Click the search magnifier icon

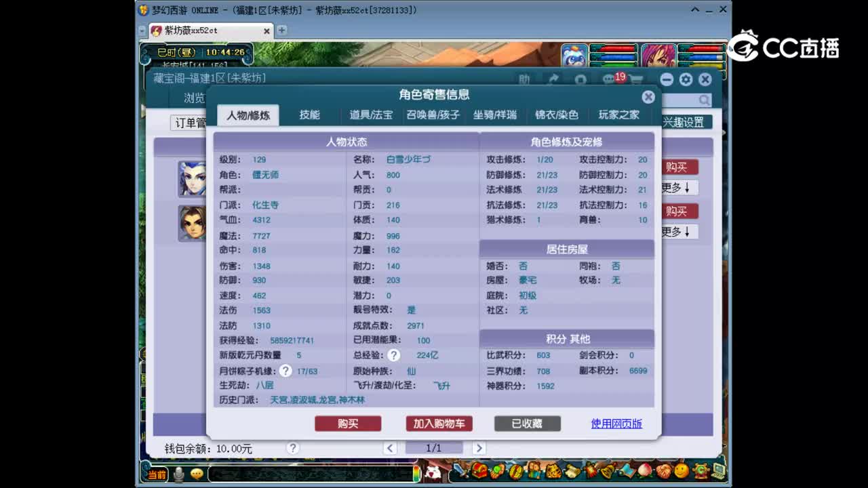705,100
